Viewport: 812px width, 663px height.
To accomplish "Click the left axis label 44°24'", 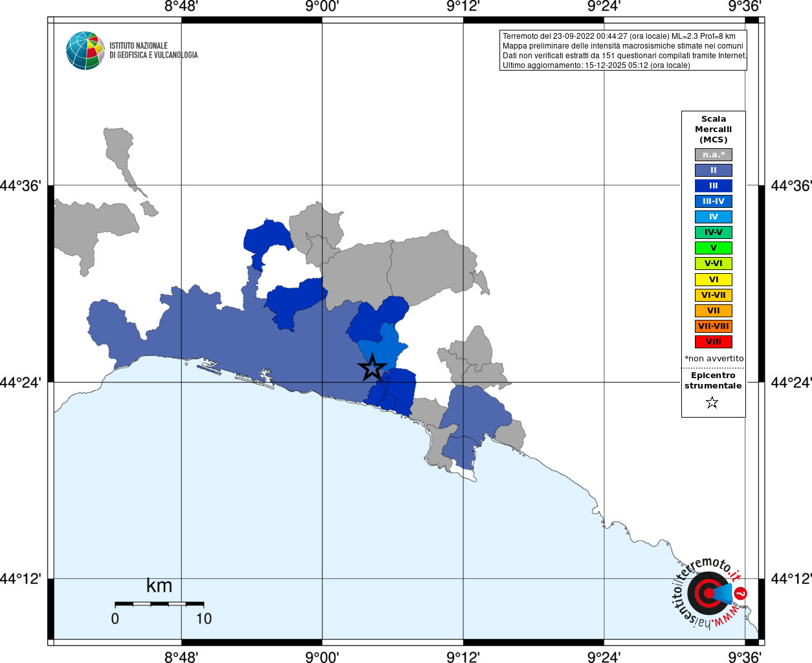I will (x=21, y=382).
